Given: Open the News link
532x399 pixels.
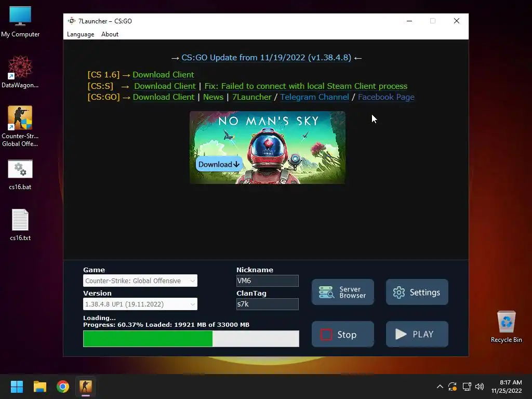Looking at the screenshot, I should point(213,97).
